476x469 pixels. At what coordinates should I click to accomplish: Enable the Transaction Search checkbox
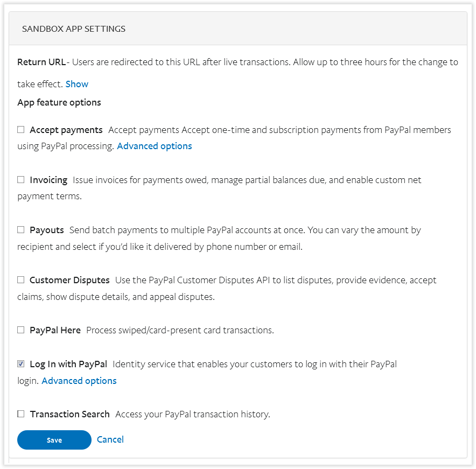(20, 414)
